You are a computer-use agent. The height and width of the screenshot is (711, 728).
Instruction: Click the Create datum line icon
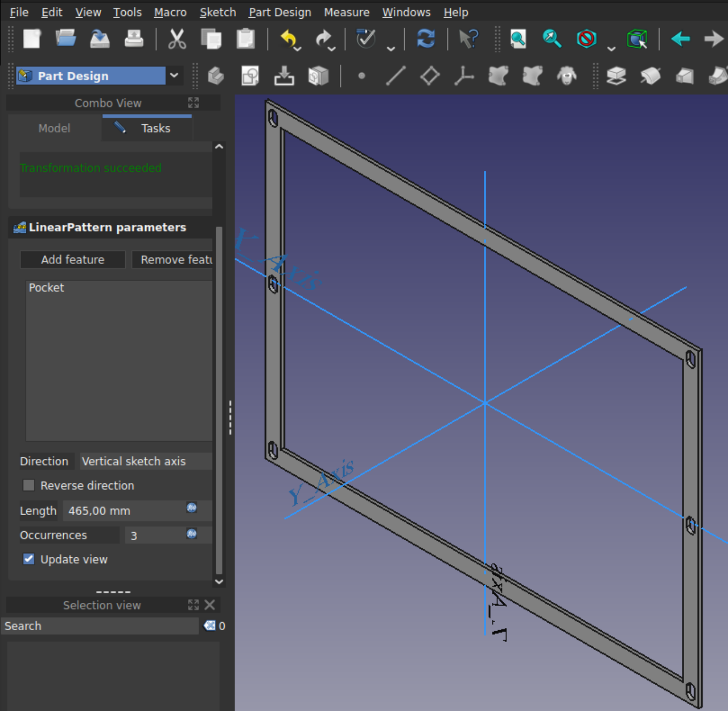point(396,76)
